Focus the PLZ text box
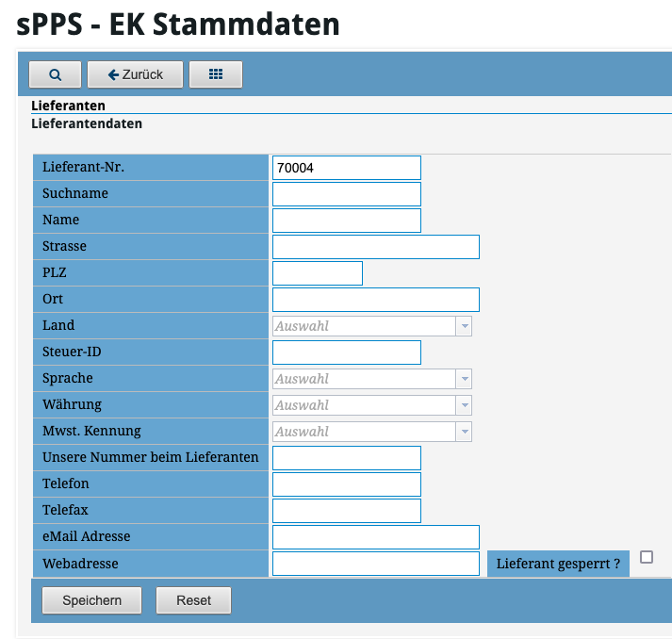Image resolution: width=672 pixels, height=639 pixels. [x=317, y=273]
